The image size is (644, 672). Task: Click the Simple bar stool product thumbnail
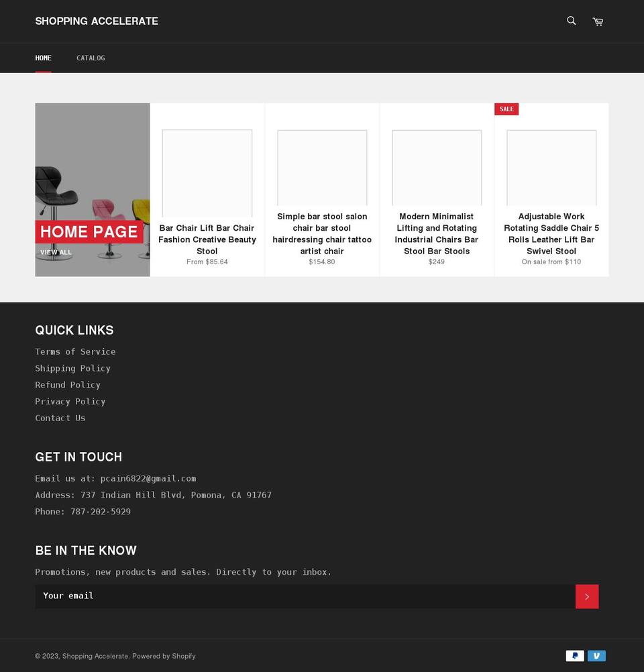(x=322, y=168)
